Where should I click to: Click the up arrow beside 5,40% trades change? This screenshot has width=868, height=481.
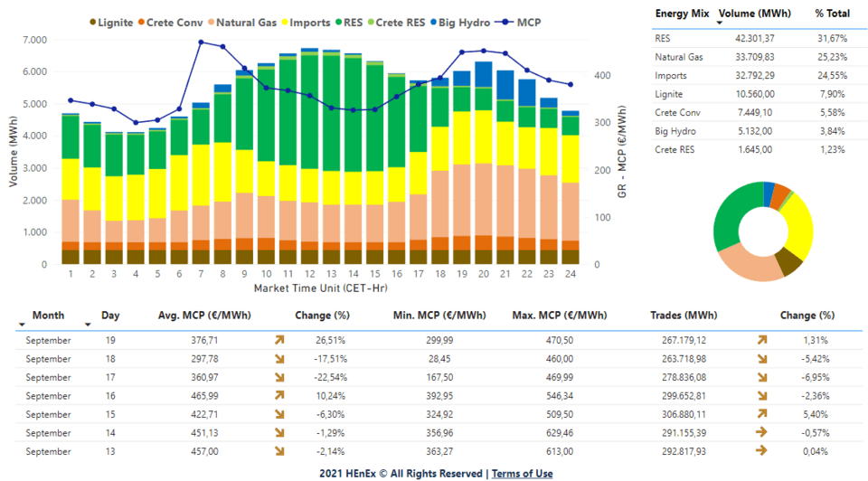[x=762, y=414]
